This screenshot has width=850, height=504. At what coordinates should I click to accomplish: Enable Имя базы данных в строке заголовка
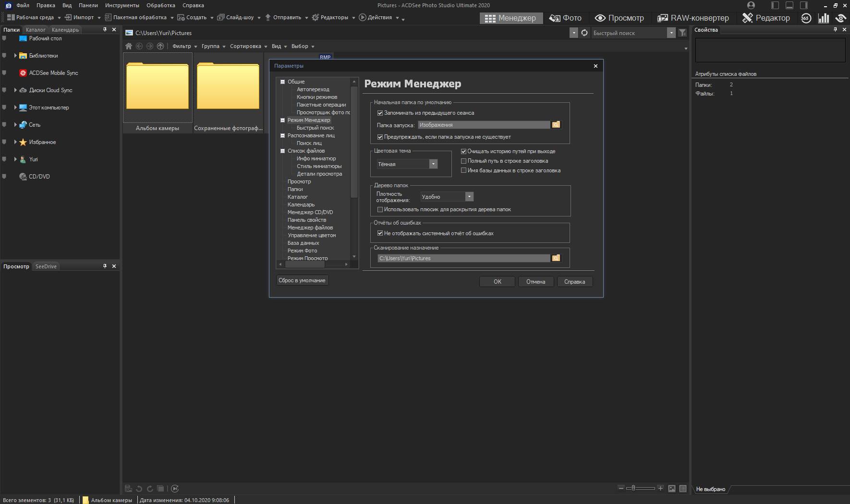coord(463,170)
